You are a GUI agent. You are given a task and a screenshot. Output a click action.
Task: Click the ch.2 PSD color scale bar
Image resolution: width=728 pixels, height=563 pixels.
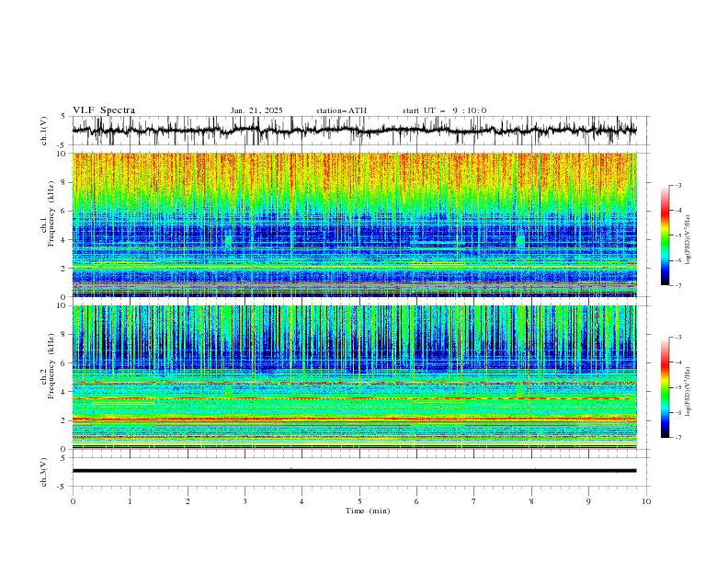[665, 387]
